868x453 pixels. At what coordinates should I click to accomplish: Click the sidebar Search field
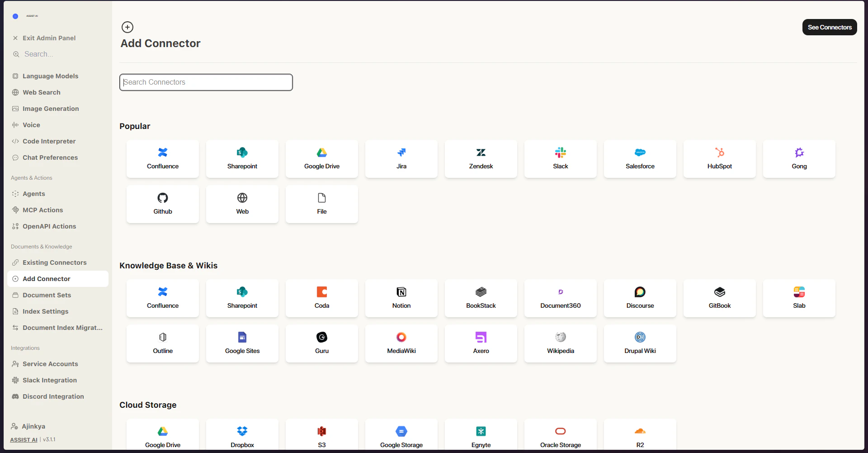pyautogui.click(x=58, y=54)
